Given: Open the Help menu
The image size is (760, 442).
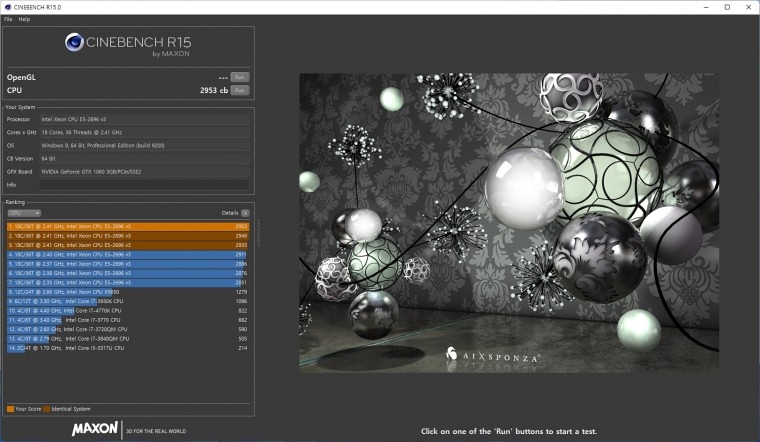Looking at the screenshot, I should [24, 19].
